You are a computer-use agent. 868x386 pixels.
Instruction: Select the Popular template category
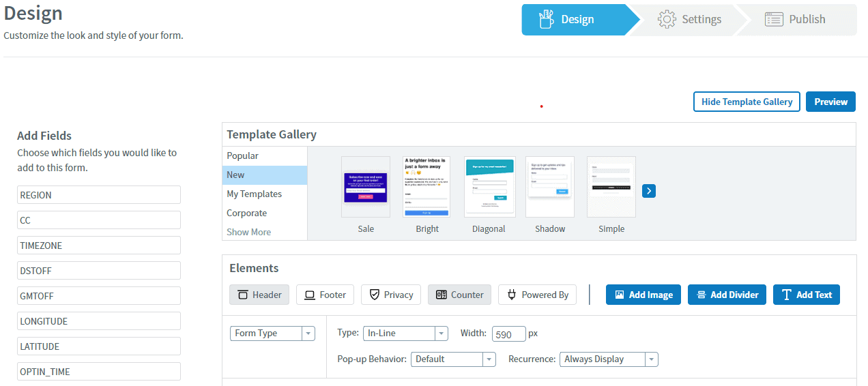[x=243, y=156]
